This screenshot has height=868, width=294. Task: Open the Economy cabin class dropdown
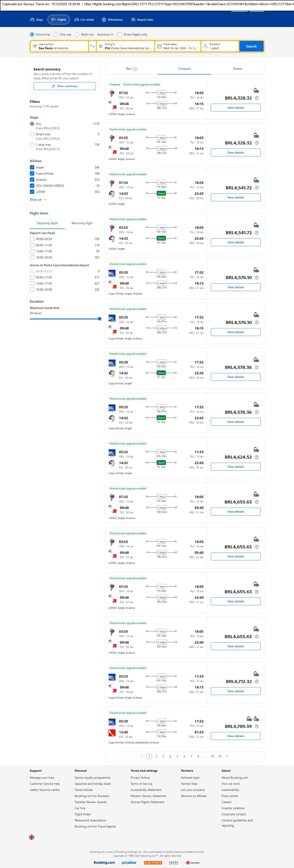[x=105, y=34]
